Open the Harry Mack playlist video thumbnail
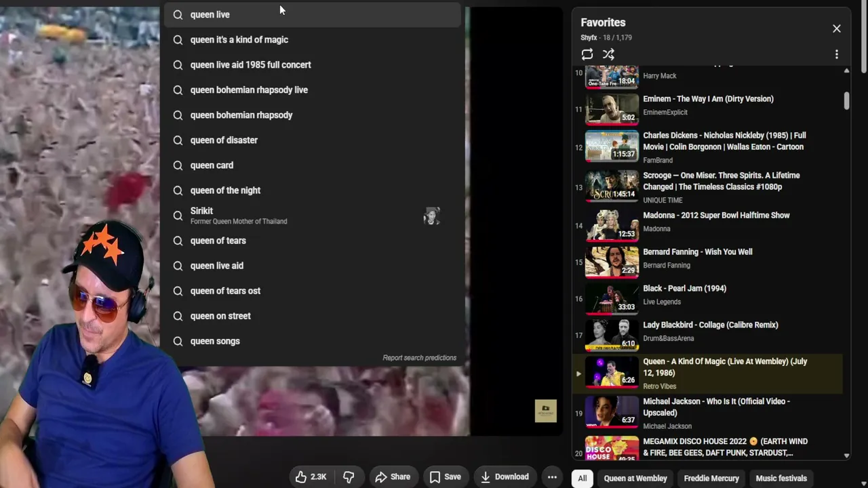The height and width of the screenshot is (488, 868). click(612, 77)
